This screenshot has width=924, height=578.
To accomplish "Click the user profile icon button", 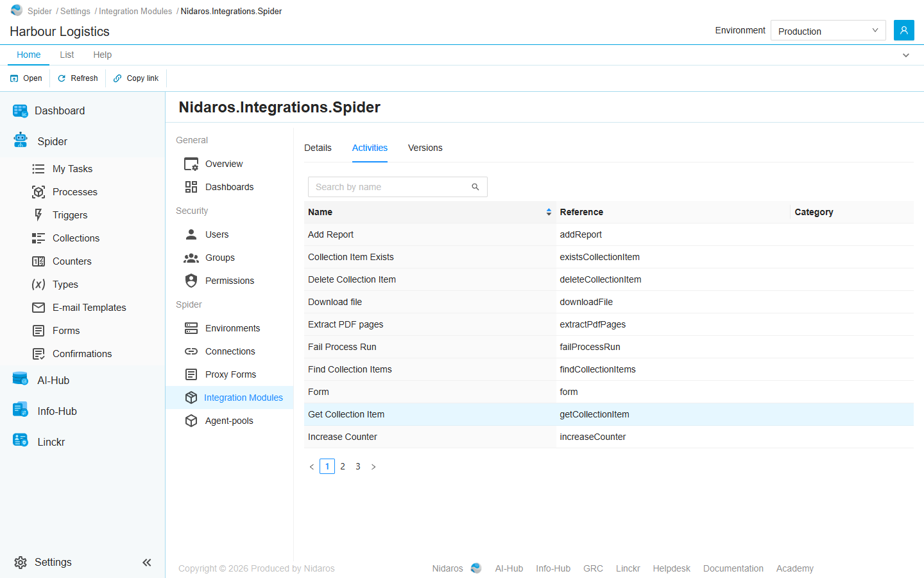I will pos(904,30).
